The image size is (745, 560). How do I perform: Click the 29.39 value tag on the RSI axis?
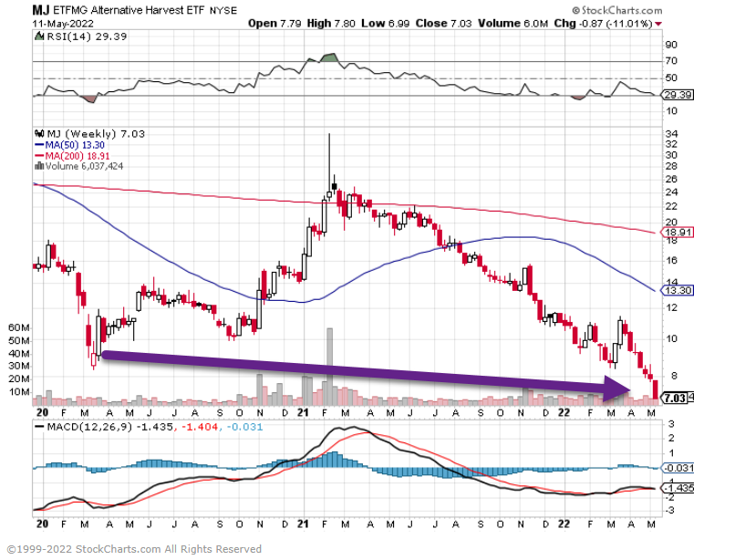coord(678,95)
